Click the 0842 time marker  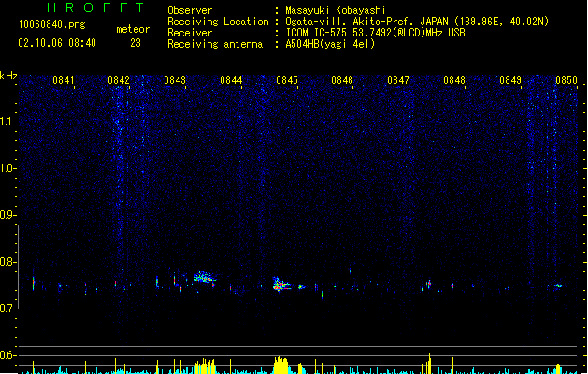[119, 80]
